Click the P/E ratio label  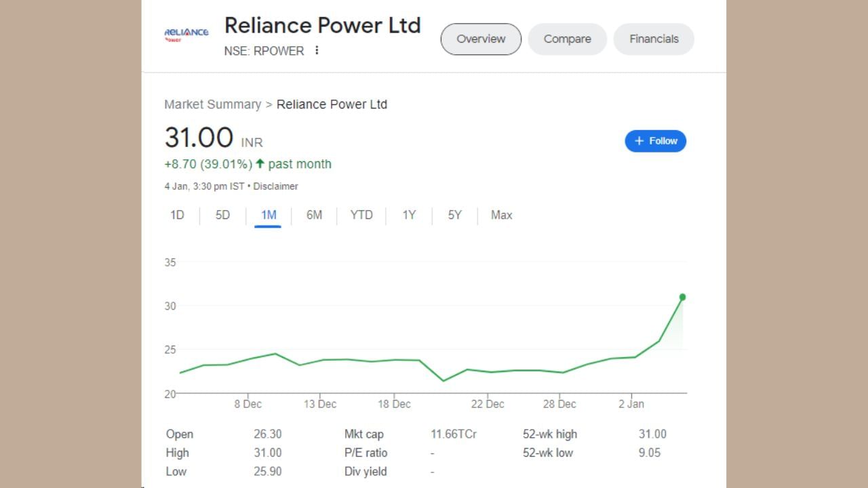[366, 453]
